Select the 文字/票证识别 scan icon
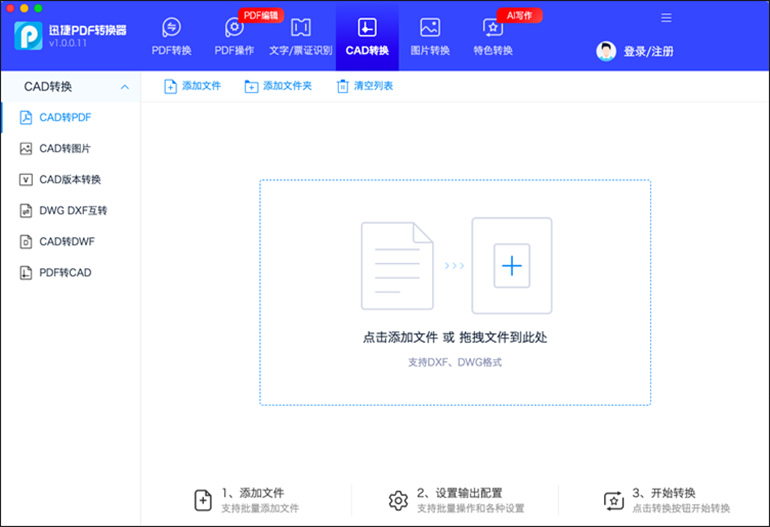Viewport: 770px width, 527px height. (301, 28)
